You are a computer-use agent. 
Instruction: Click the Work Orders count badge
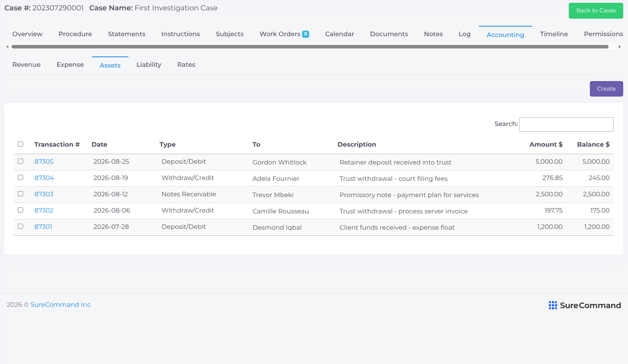click(306, 34)
